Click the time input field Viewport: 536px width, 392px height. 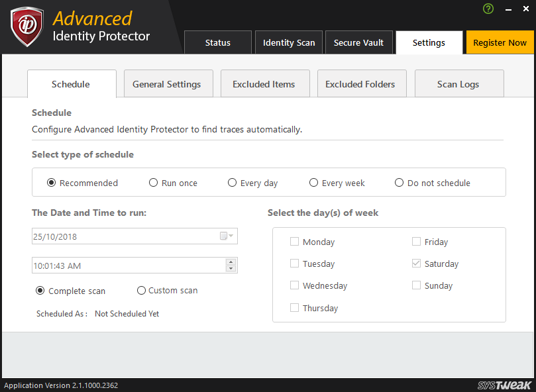(126, 266)
